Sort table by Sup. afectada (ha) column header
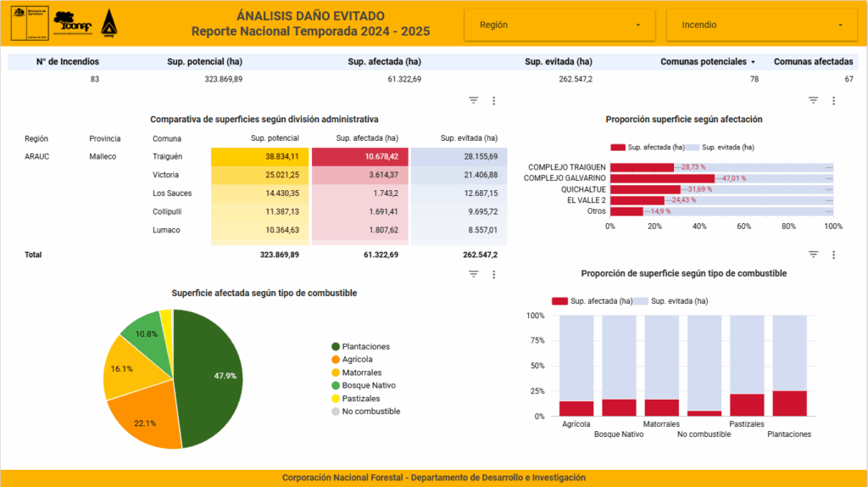Image resolution: width=868 pixels, height=487 pixels. click(367, 138)
